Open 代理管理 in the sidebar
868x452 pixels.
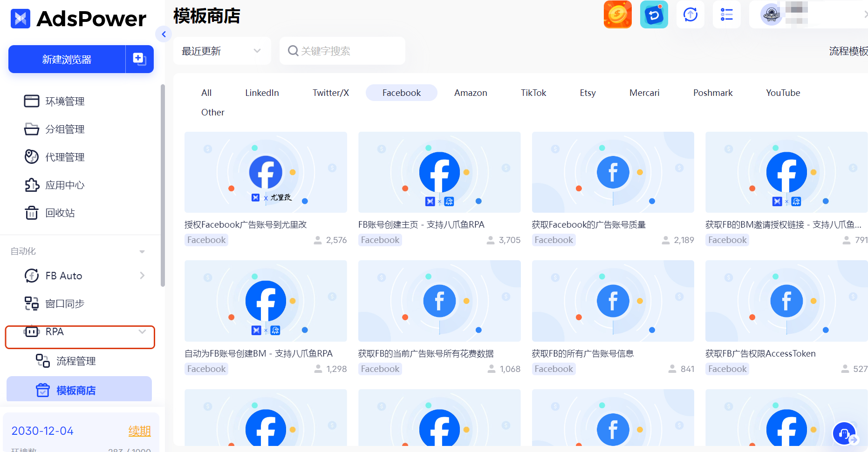(65, 157)
